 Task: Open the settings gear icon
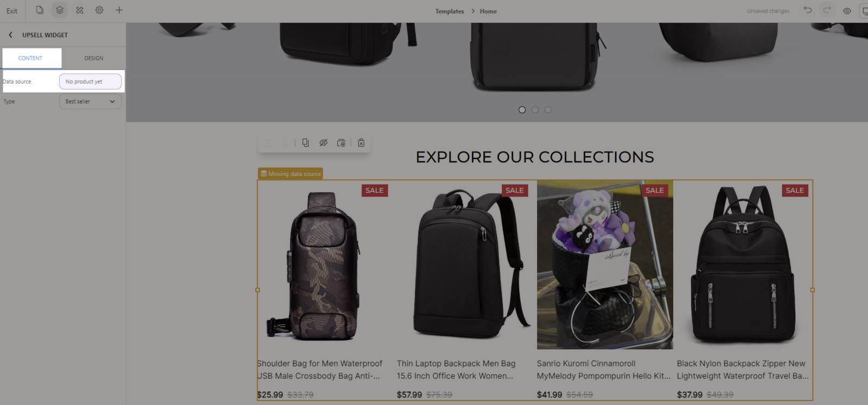pos(99,10)
